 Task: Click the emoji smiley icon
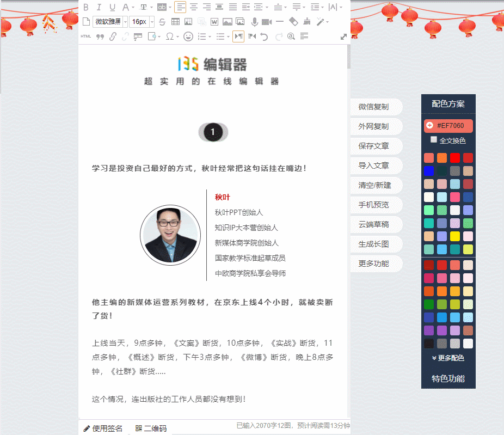[188, 36]
